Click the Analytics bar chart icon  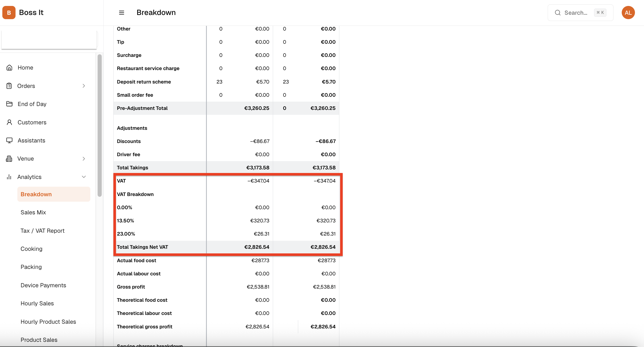click(x=9, y=177)
